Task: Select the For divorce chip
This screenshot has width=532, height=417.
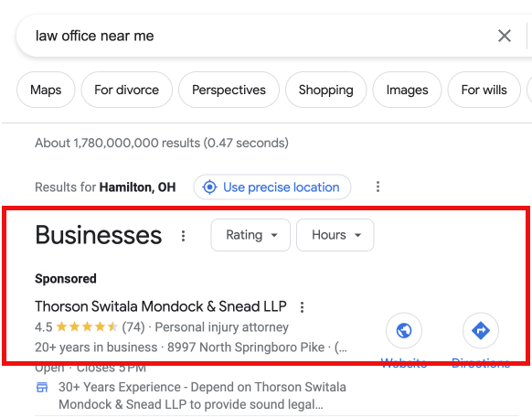Action: 126,90
